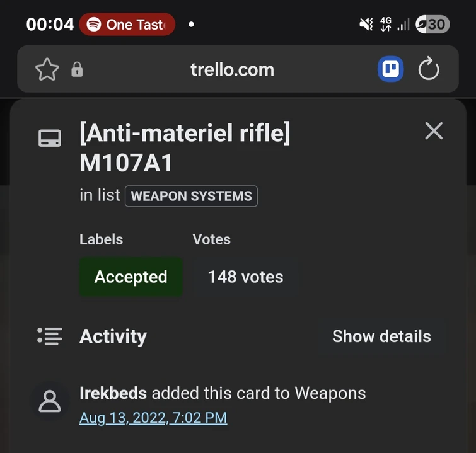Tap the Irekbeds username
476x453 pixels.
point(113,393)
